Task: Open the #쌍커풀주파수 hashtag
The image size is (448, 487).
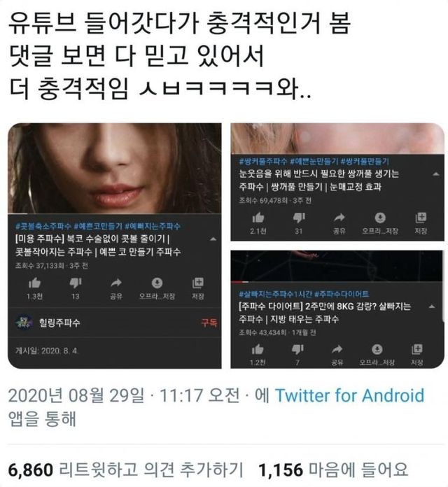Action: (262, 162)
